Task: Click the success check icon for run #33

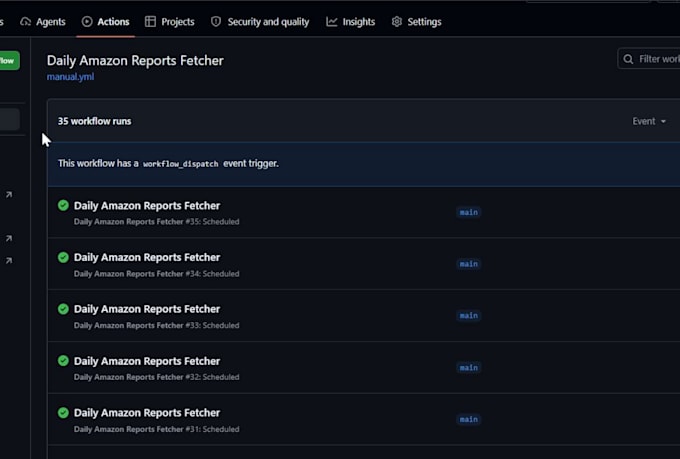Action: [x=63, y=309]
